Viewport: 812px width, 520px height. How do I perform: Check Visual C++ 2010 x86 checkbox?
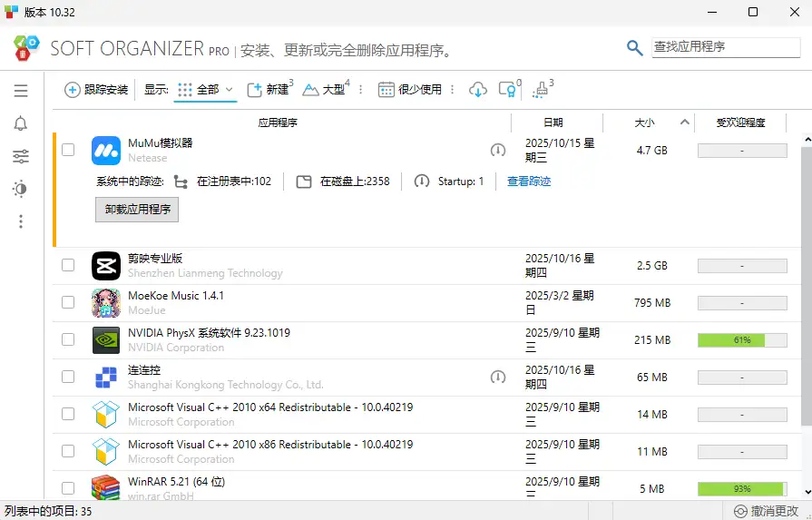click(68, 452)
